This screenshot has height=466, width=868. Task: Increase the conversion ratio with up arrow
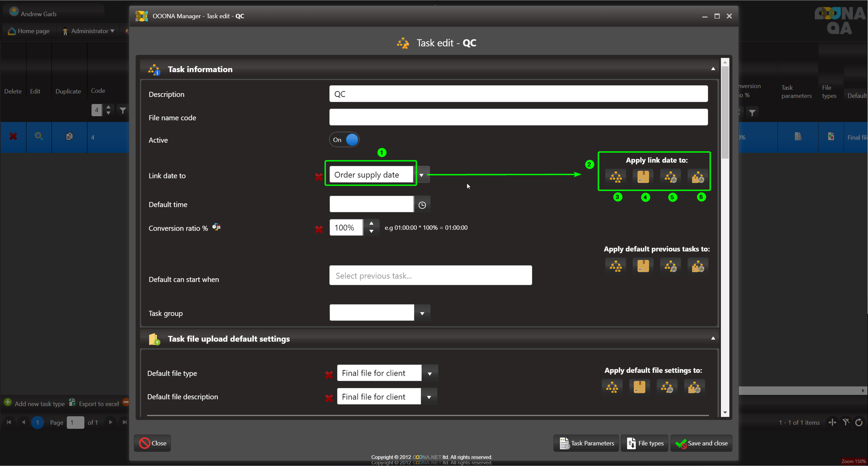click(x=371, y=224)
